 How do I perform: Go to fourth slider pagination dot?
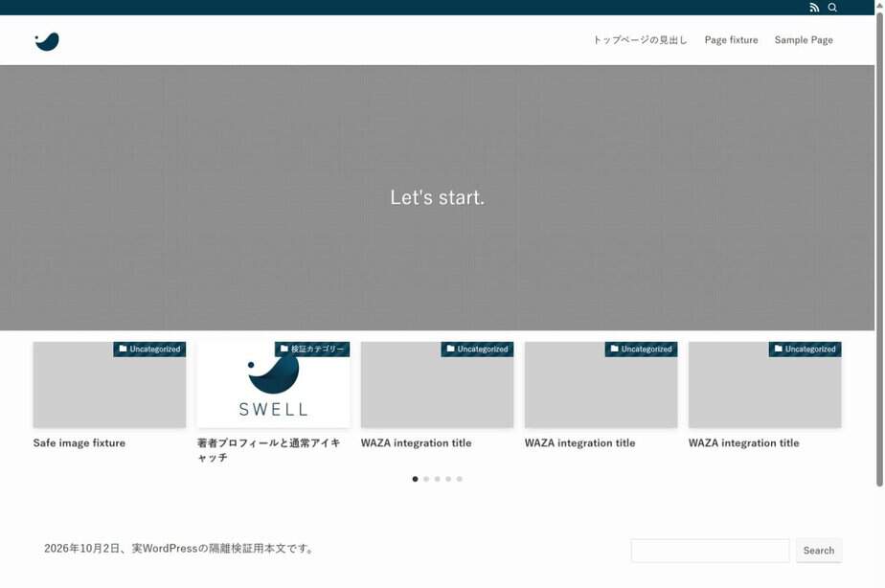pyautogui.click(x=448, y=479)
